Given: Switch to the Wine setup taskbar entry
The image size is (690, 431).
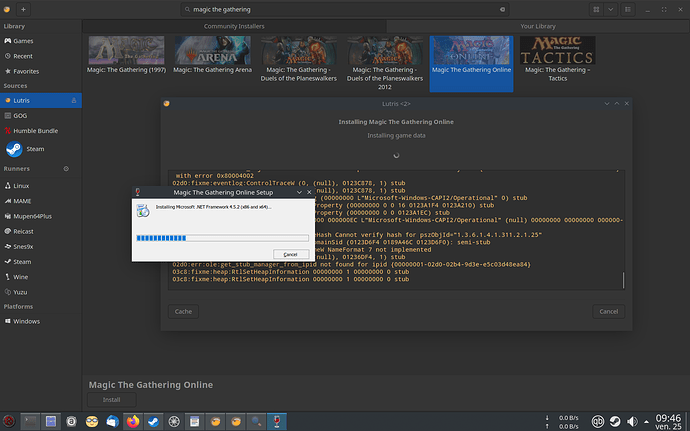Looking at the screenshot, I should [x=277, y=421].
